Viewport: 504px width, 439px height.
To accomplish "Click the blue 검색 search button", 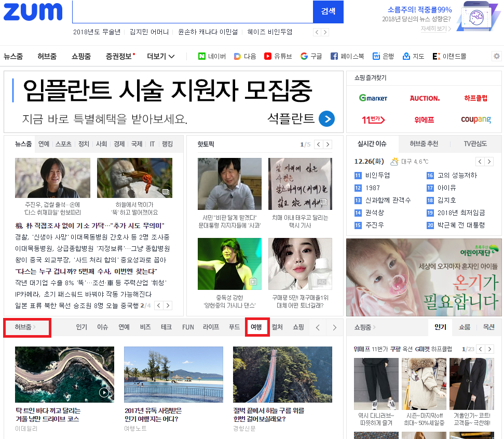I will [x=328, y=11].
